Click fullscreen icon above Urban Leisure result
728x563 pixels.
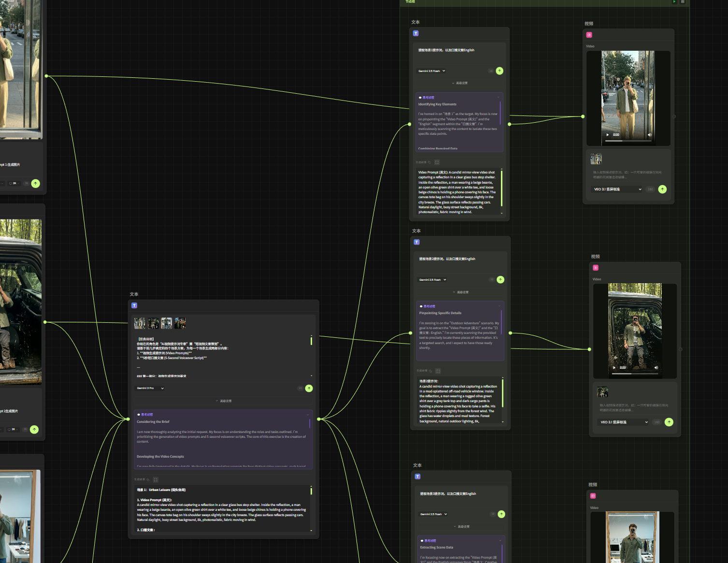coord(156,479)
